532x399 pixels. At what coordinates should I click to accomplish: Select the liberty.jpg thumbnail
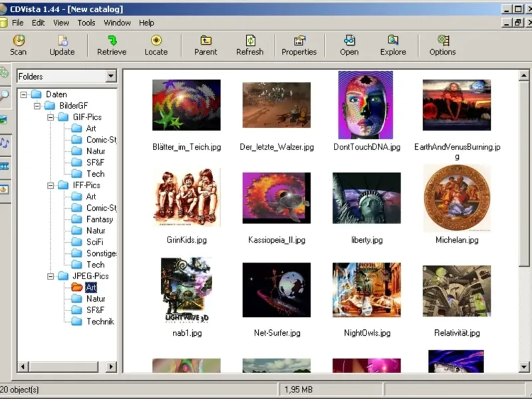(x=366, y=199)
